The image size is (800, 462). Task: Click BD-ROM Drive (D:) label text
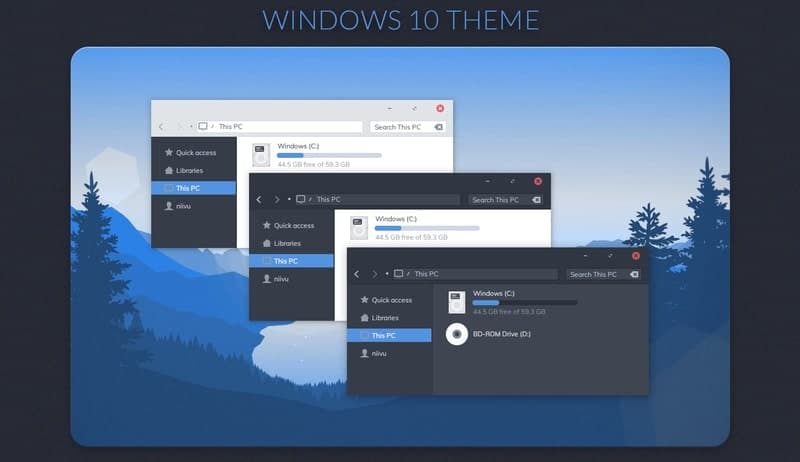click(x=502, y=334)
